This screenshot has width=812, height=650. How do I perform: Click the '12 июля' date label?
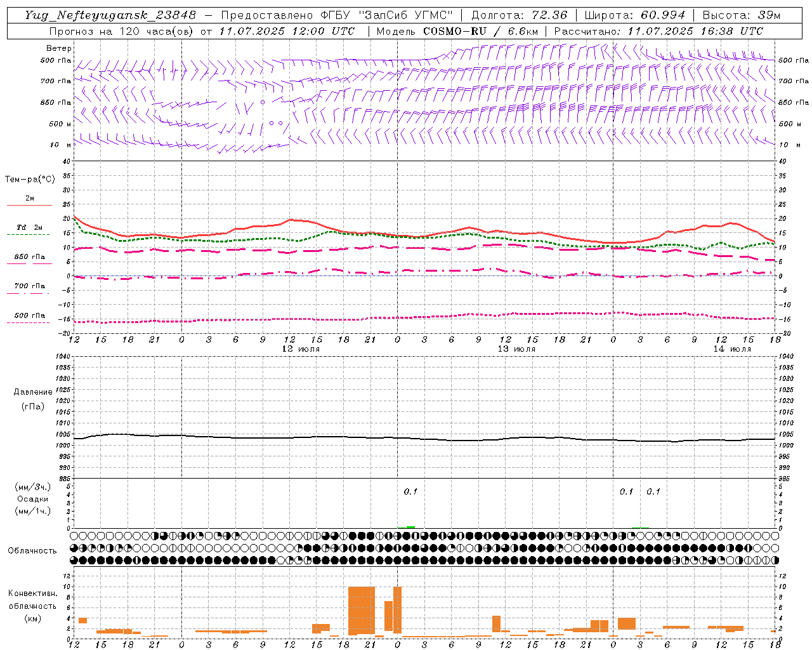click(x=301, y=349)
